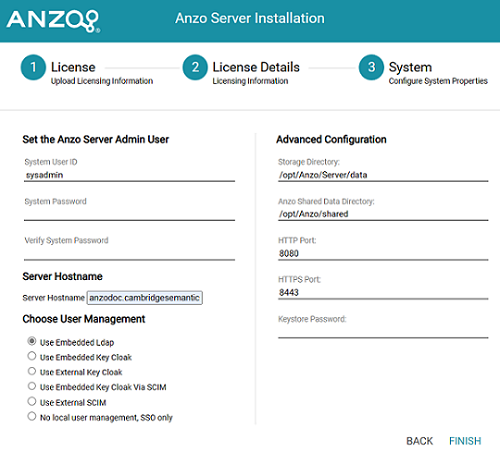Screen dimensions: 500x452
Task: Select Use External Key Cloak option
Action: [32, 371]
